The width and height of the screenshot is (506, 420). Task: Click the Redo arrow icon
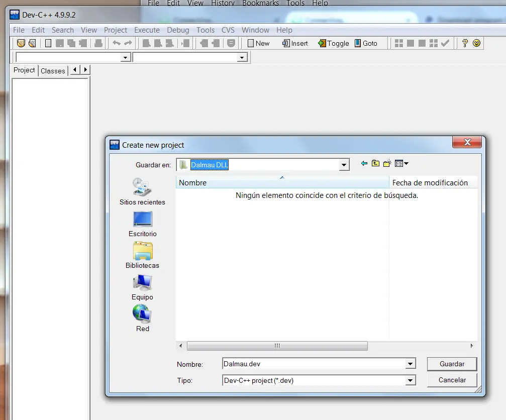(x=128, y=43)
